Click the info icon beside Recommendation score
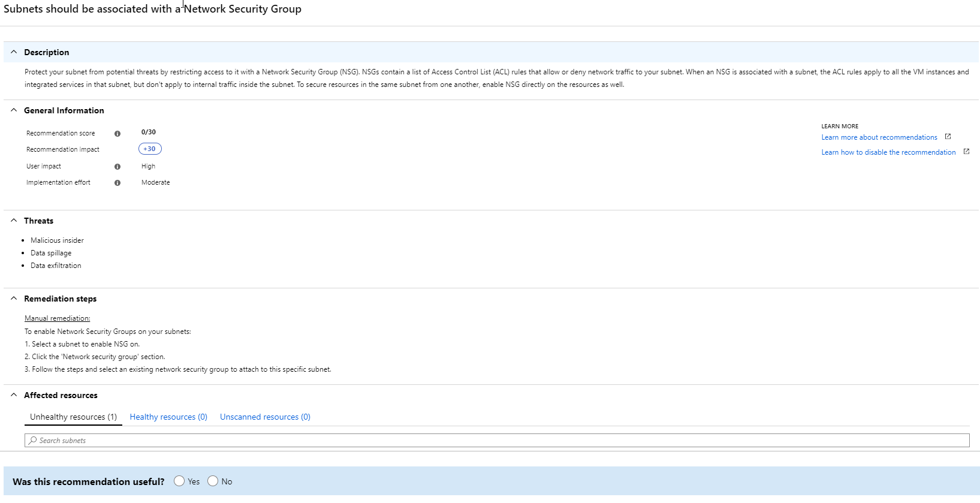The image size is (980, 503). click(x=117, y=134)
